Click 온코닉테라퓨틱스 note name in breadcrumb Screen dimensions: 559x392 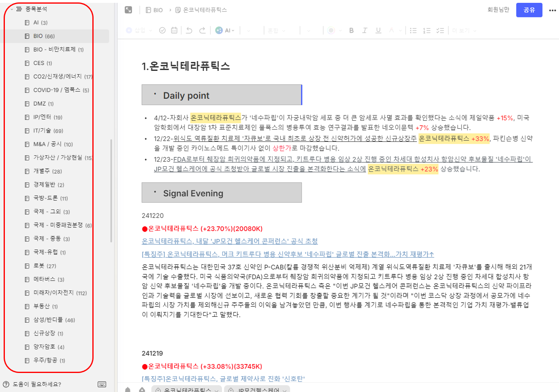point(201,10)
